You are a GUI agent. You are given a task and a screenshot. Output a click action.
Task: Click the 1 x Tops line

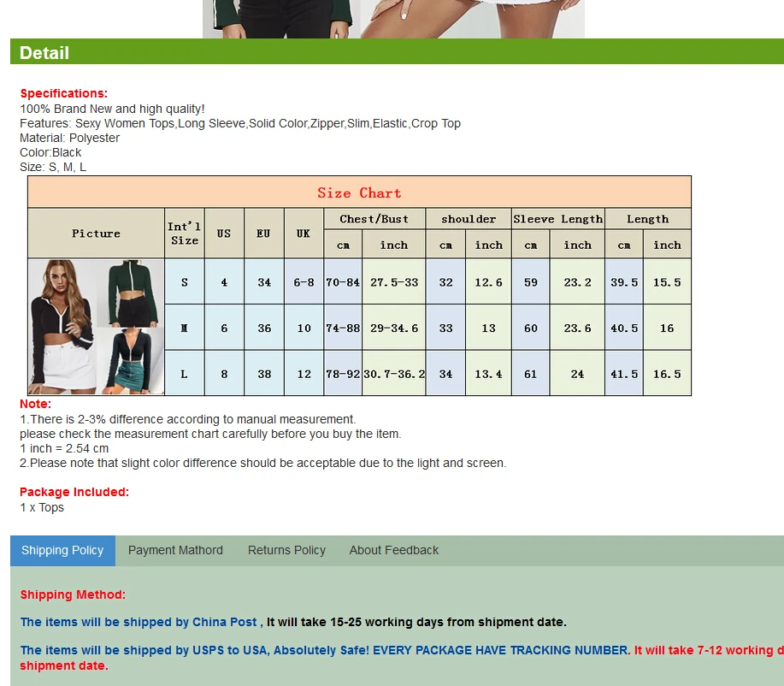point(42,507)
